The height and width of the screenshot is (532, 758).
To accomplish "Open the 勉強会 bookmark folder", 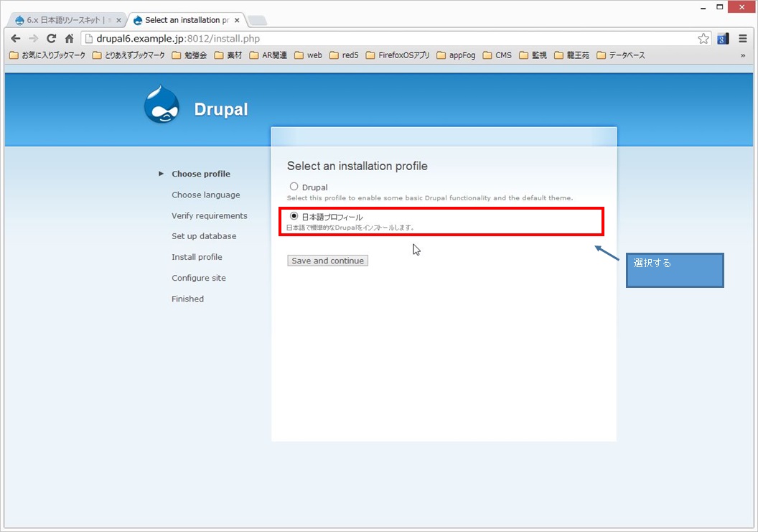I will 189,55.
